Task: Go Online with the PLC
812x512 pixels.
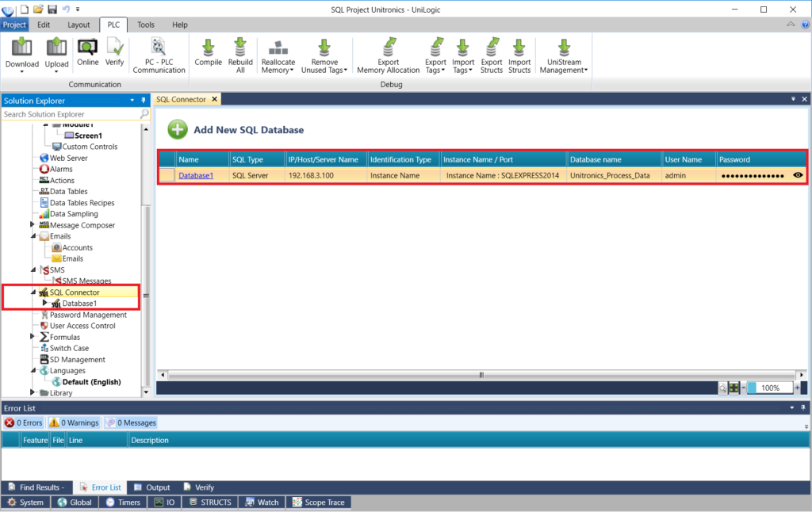Action: tap(87, 52)
